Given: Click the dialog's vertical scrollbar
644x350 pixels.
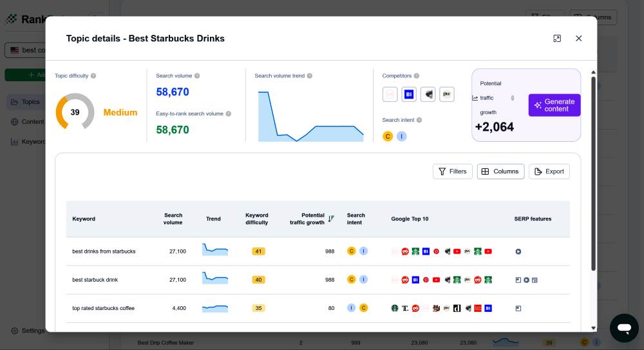Looking at the screenshot, I should pyautogui.click(x=593, y=174).
